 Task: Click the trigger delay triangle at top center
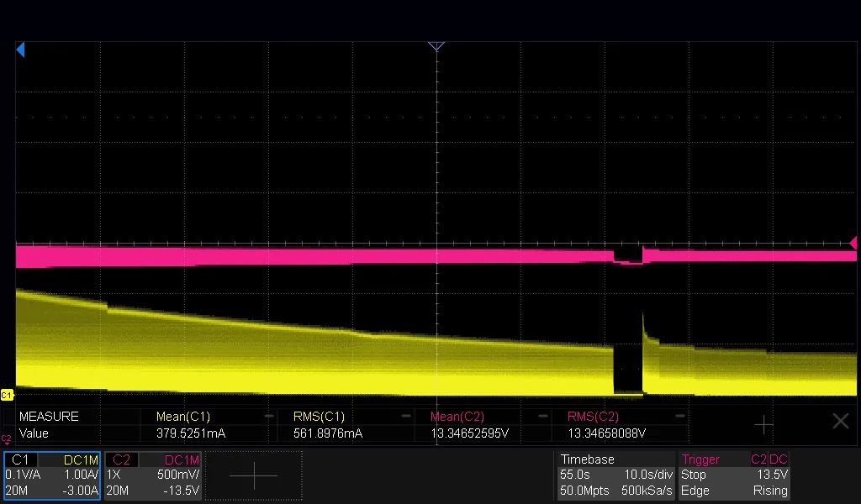coord(436,46)
